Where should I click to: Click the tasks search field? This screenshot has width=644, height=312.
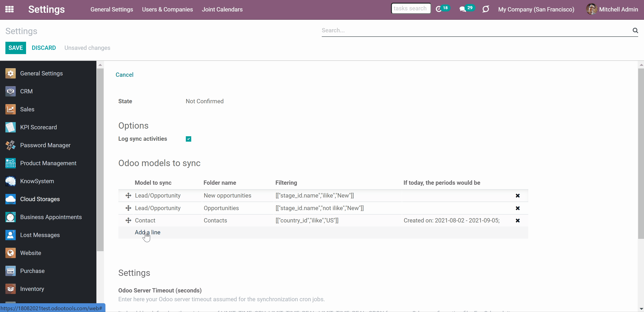coord(411,9)
